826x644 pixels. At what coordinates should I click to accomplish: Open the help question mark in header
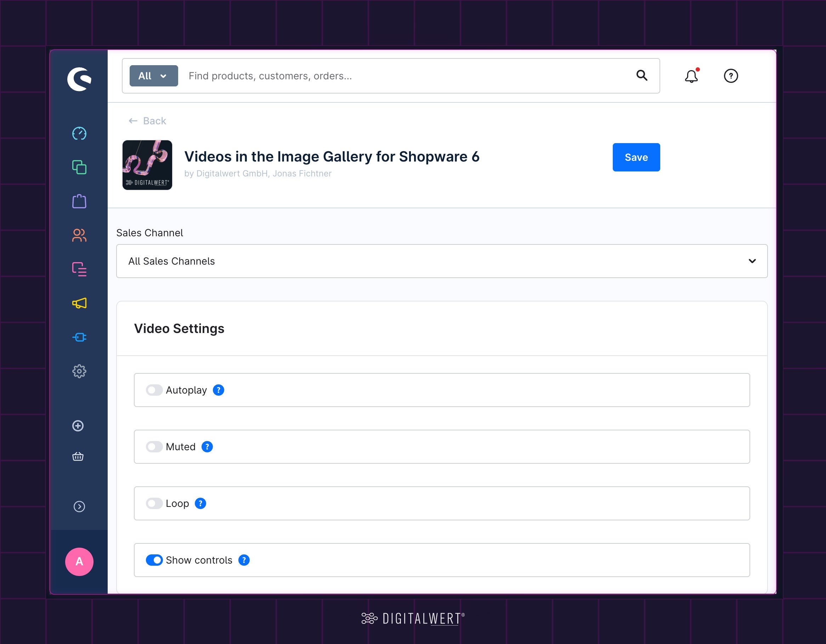coord(731,76)
